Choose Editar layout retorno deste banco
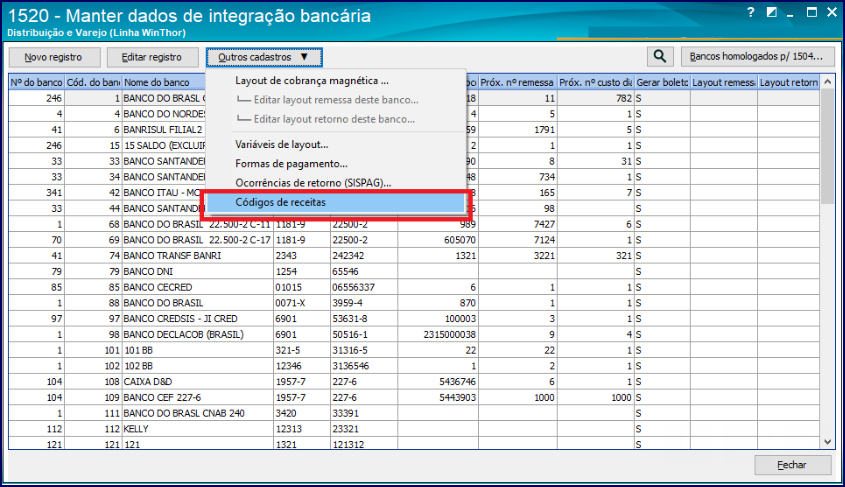This screenshot has width=845, height=487. (x=334, y=120)
